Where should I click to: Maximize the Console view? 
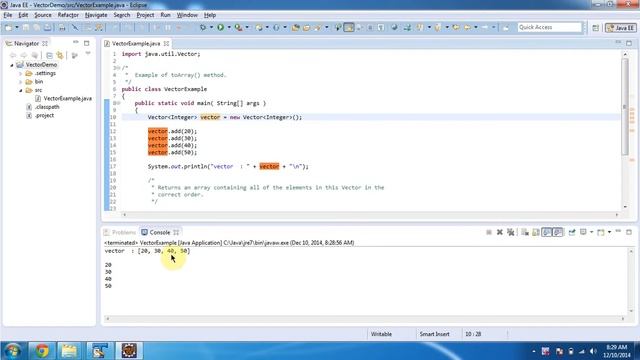tap(629, 232)
